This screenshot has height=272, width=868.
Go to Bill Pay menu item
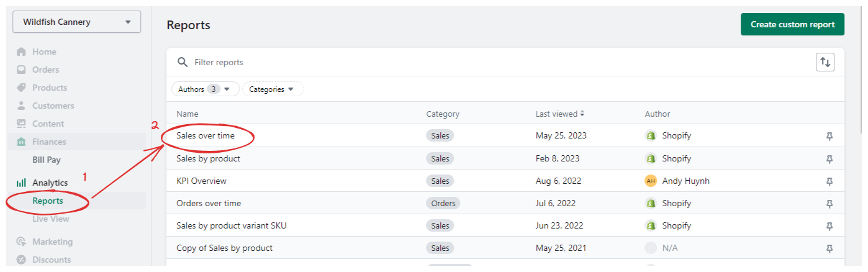[x=47, y=160]
